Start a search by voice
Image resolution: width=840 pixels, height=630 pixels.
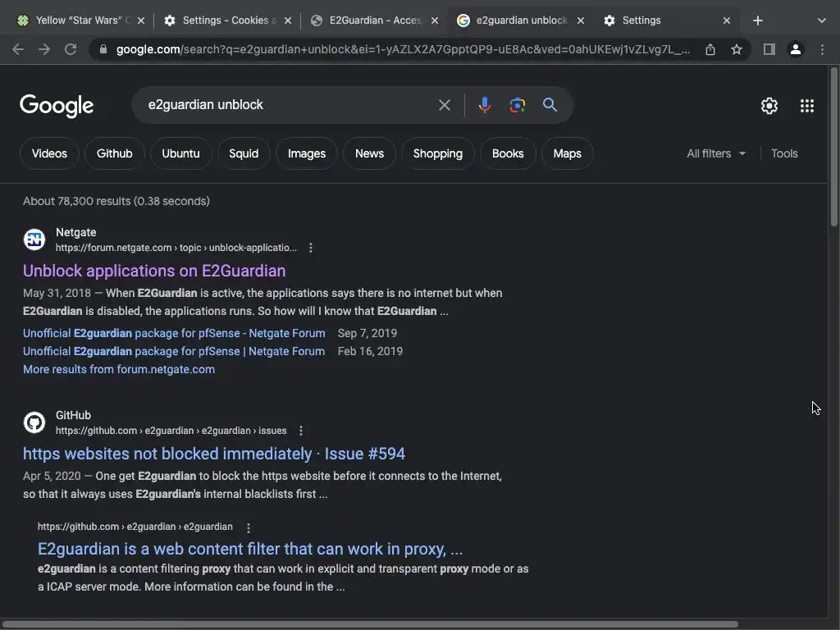485,105
